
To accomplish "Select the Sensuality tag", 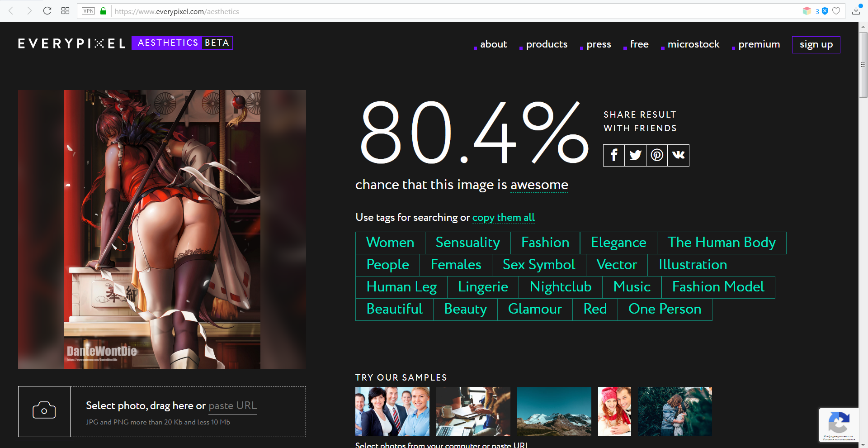I will point(467,243).
